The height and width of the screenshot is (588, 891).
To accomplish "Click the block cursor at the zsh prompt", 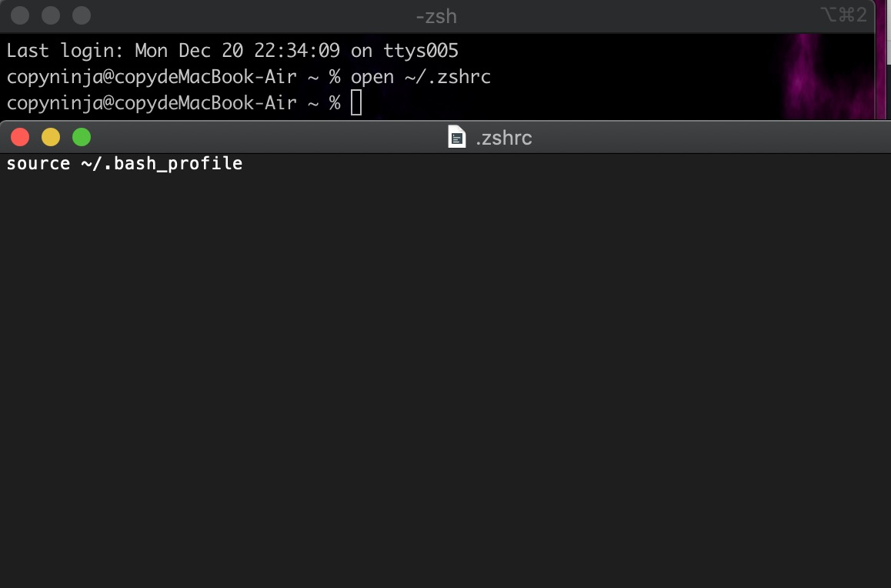I will tap(356, 102).
